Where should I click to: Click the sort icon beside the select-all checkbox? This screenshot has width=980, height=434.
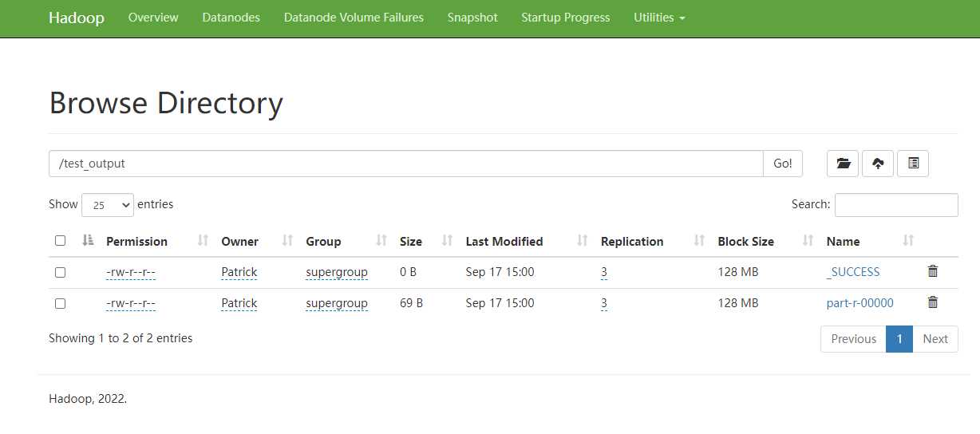pos(89,241)
